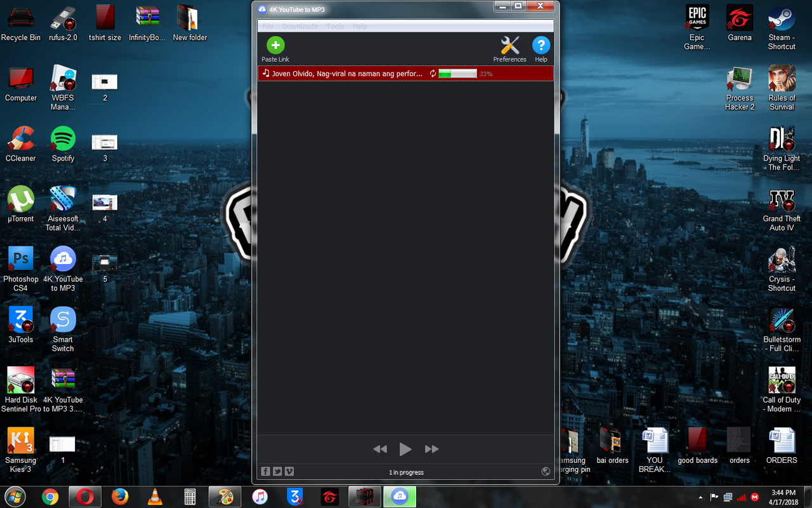
Task: Open the File menu
Action: click(x=268, y=26)
